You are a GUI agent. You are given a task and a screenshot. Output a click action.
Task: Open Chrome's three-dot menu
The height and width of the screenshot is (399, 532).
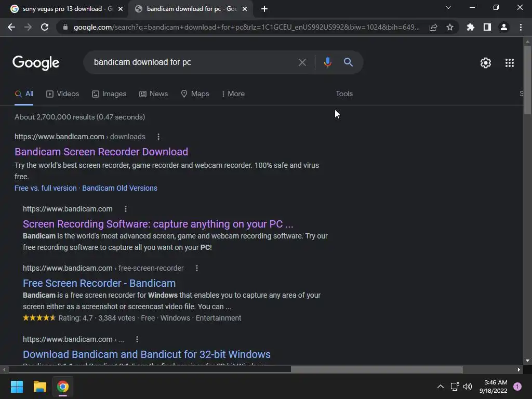tap(521, 27)
